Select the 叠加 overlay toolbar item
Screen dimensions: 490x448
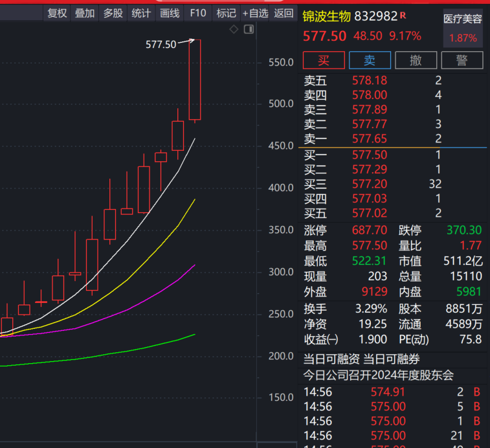[x=85, y=13]
